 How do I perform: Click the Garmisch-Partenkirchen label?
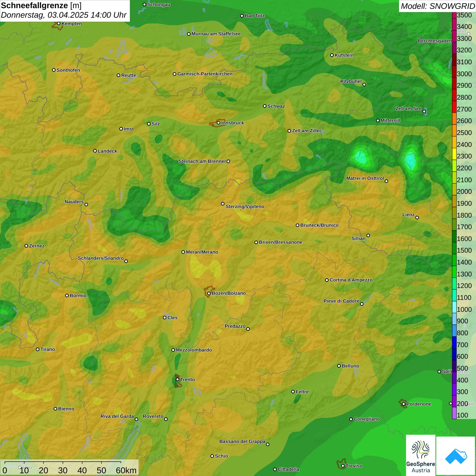(205, 74)
